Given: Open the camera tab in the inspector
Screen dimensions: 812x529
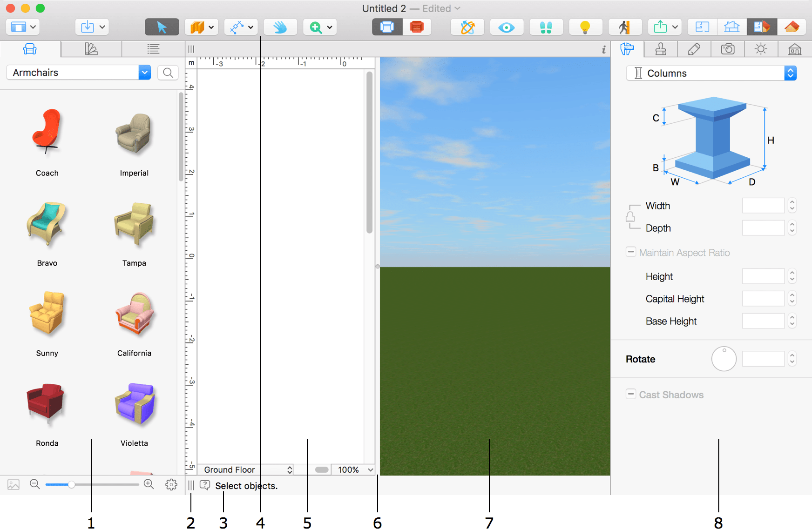Looking at the screenshot, I should 728,49.
